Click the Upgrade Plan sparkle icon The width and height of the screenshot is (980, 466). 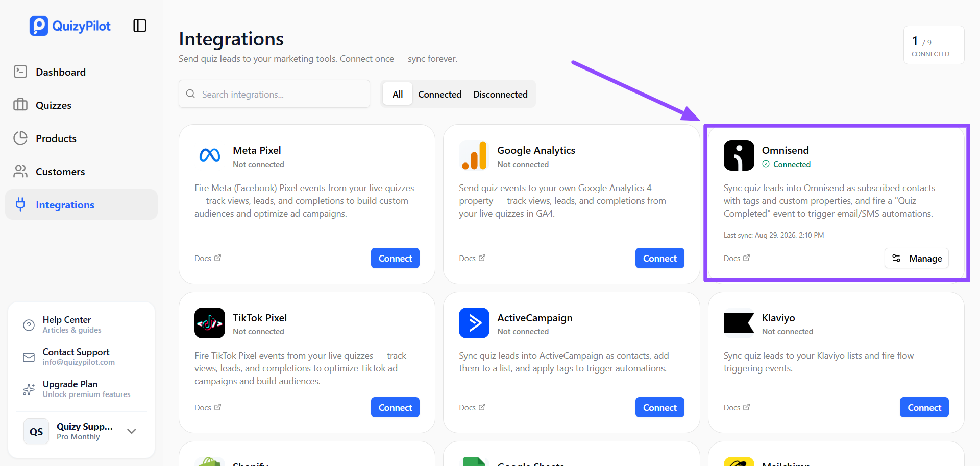pos(29,389)
